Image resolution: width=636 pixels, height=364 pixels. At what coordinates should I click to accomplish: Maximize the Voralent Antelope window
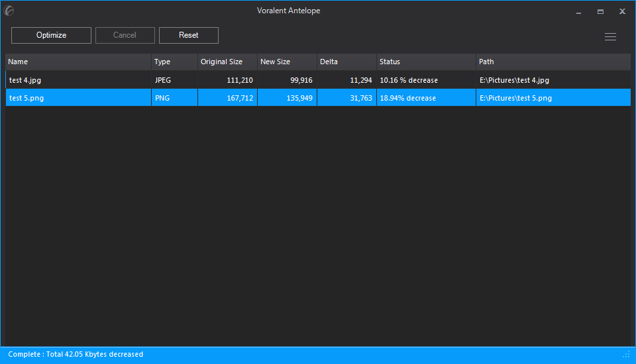pos(600,12)
